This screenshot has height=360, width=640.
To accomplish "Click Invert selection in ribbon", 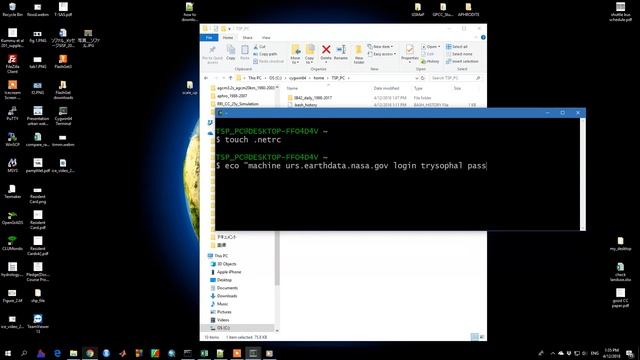I will [x=462, y=61].
